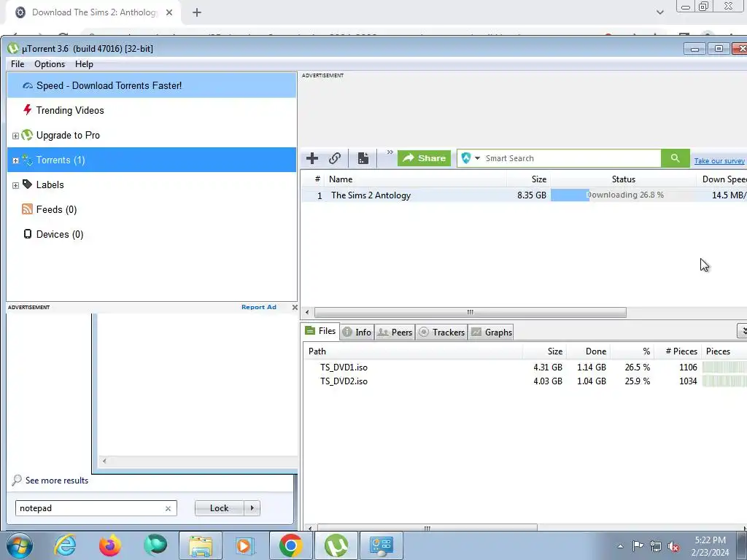Click the Add Torrent plus icon

(312, 158)
